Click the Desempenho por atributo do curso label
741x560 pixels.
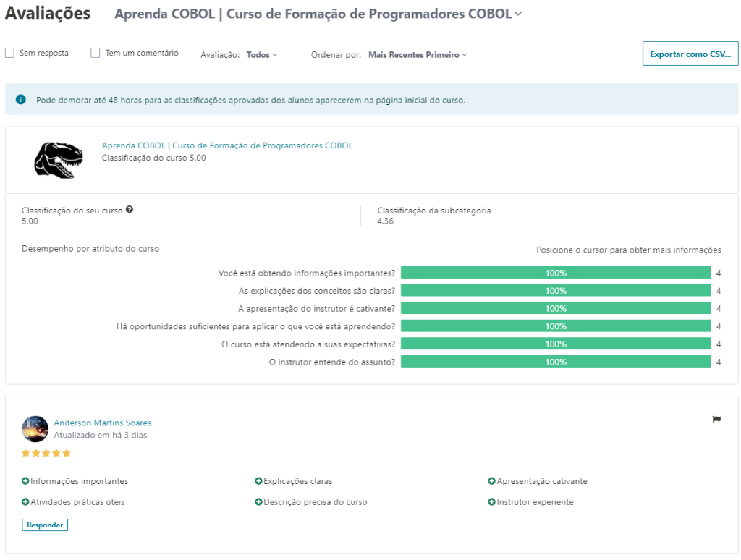[x=90, y=249]
